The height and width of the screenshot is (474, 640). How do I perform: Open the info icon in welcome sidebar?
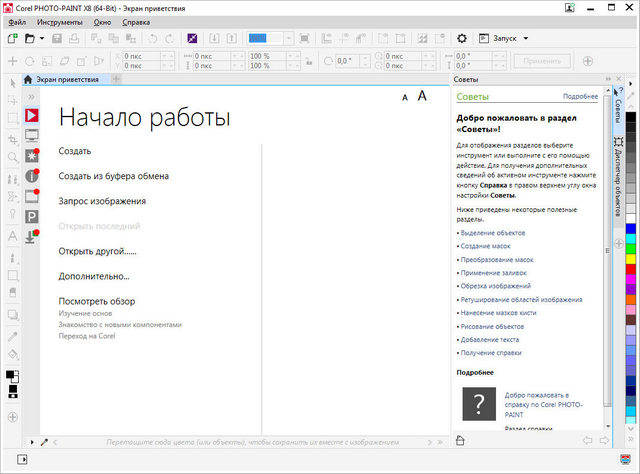[31, 175]
